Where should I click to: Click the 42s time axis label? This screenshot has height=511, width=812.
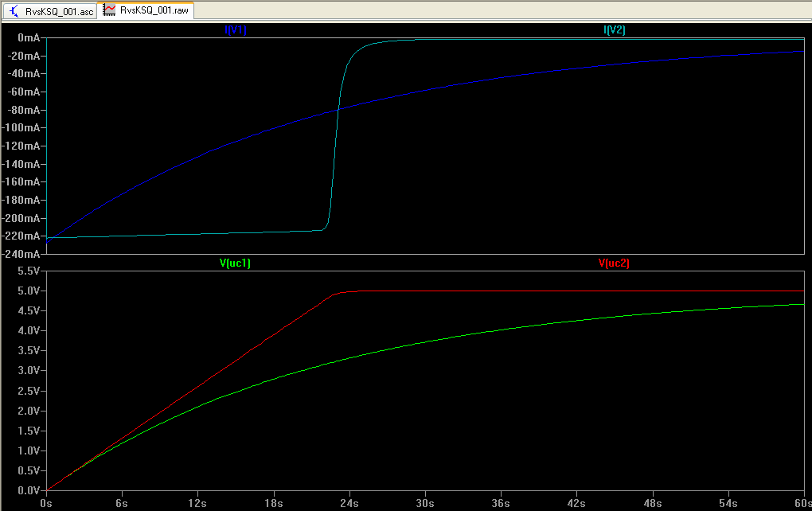click(576, 503)
